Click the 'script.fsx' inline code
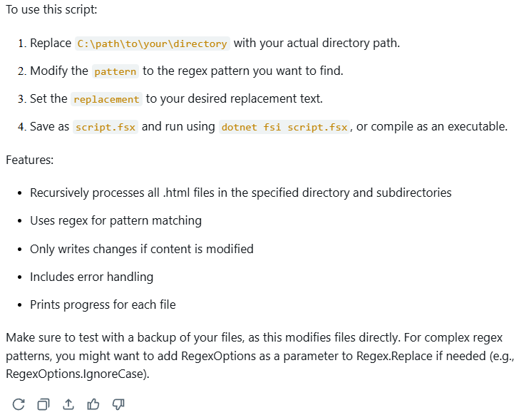This screenshot has width=519, height=420. 106,127
